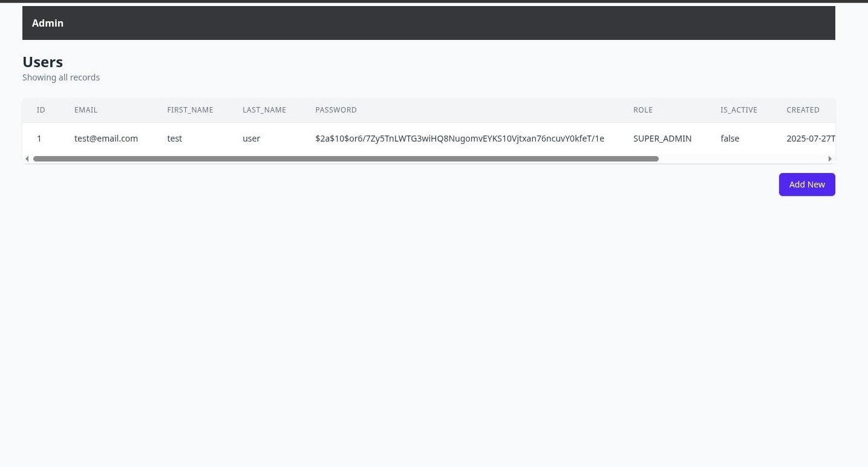Click the 'false' is_active cell
This screenshot has width=868, height=467.
pyautogui.click(x=730, y=139)
